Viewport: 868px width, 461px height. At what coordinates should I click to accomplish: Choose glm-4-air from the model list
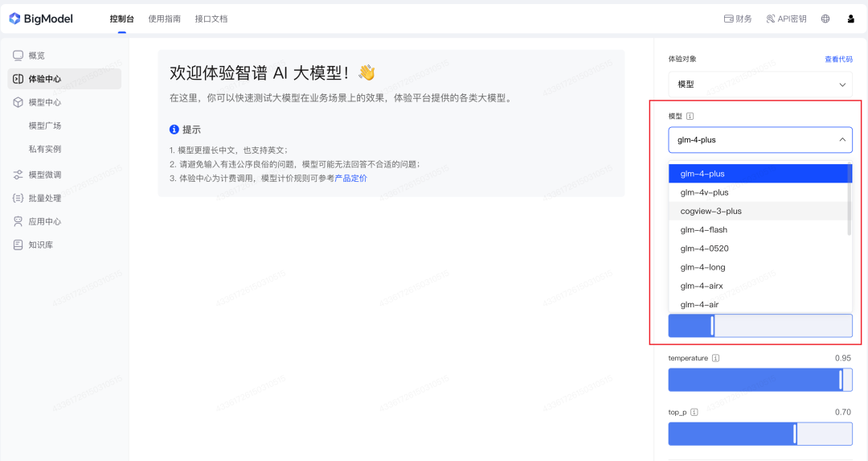pos(759,304)
